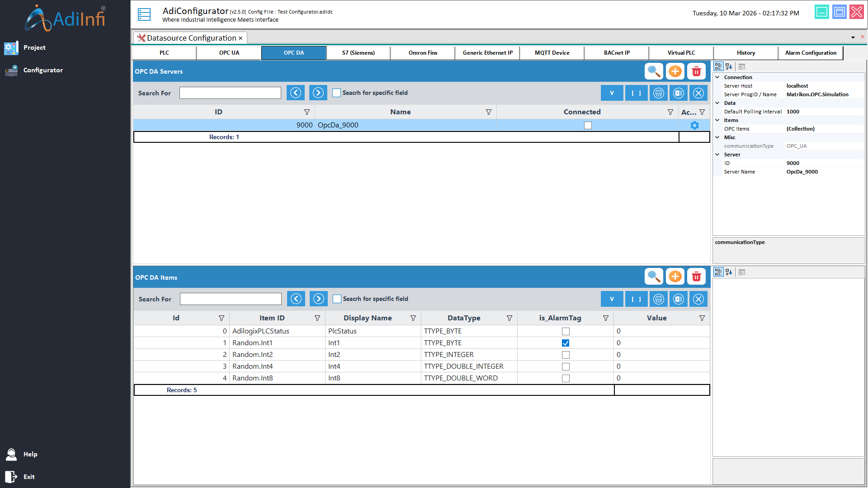Click the Help sidebar entry
Screen dimensions: 868x488
30,454
